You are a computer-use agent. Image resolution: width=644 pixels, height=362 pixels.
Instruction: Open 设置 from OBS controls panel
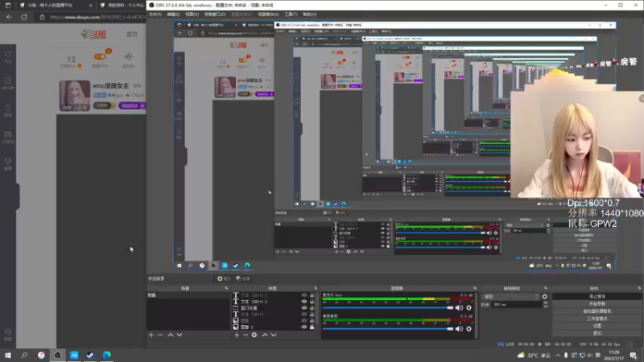coord(597,326)
